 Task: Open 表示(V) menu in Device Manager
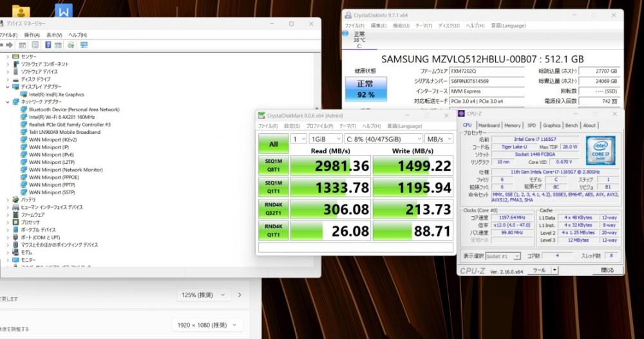point(54,35)
